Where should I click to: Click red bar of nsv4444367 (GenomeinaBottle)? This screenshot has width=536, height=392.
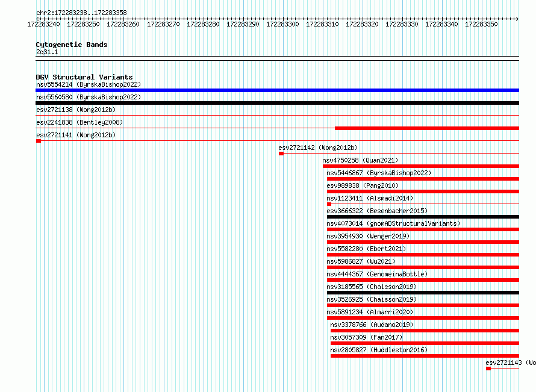click(x=423, y=280)
